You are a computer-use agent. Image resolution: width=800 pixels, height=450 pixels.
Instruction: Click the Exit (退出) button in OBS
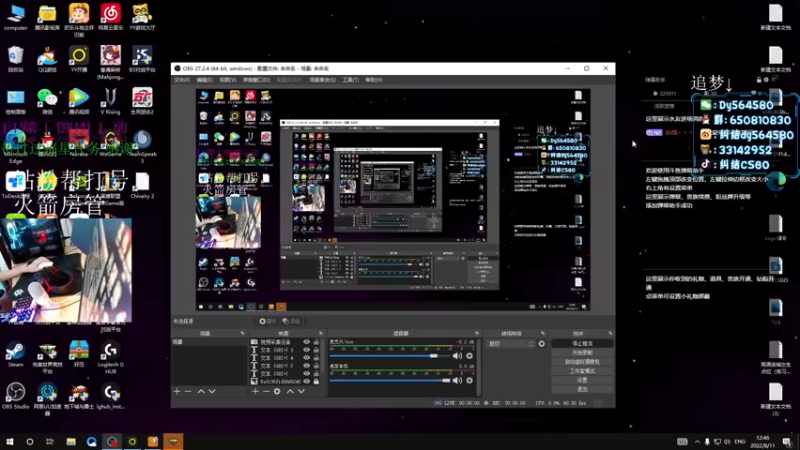582,389
